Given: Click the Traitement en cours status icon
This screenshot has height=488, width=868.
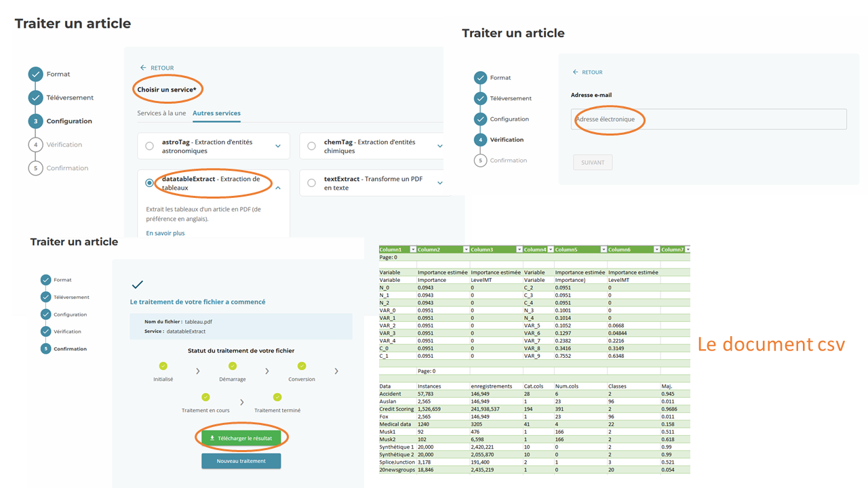Looking at the screenshot, I should (205, 397).
